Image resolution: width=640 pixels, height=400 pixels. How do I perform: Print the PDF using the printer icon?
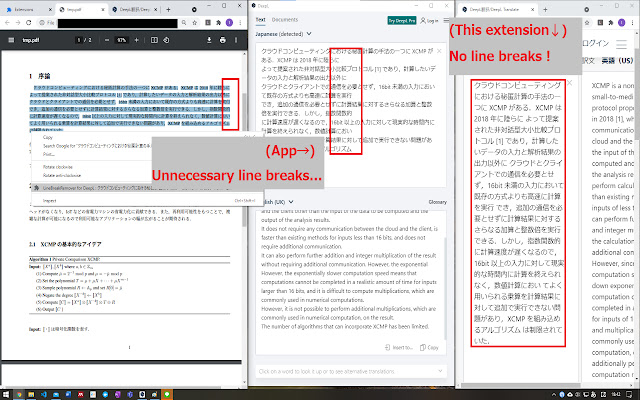click(222, 40)
